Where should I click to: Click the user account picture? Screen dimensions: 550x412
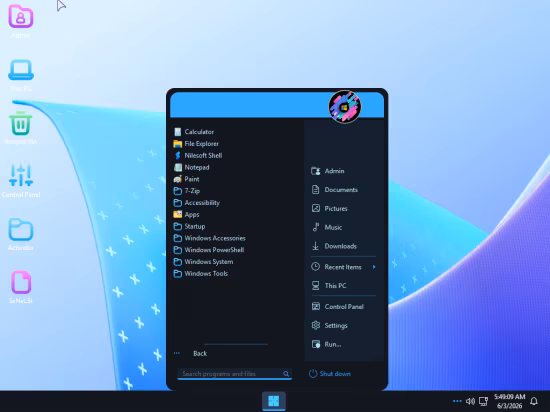pyautogui.click(x=344, y=107)
